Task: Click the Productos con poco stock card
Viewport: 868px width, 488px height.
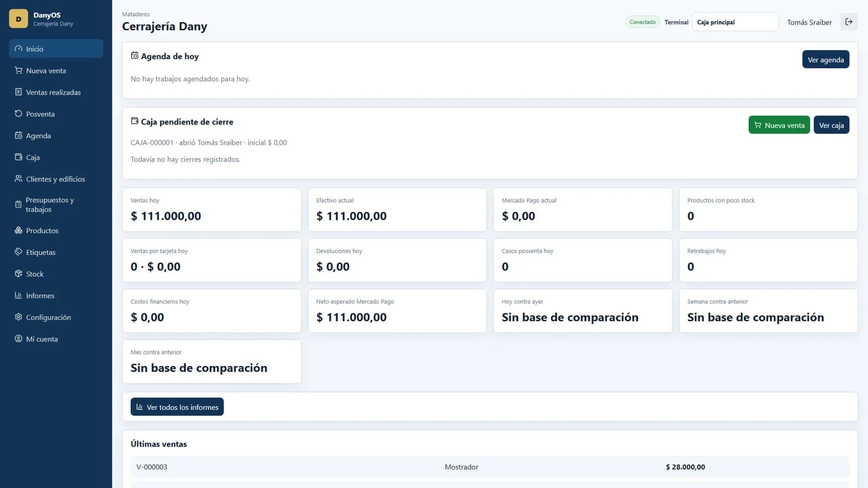Action: point(768,210)
